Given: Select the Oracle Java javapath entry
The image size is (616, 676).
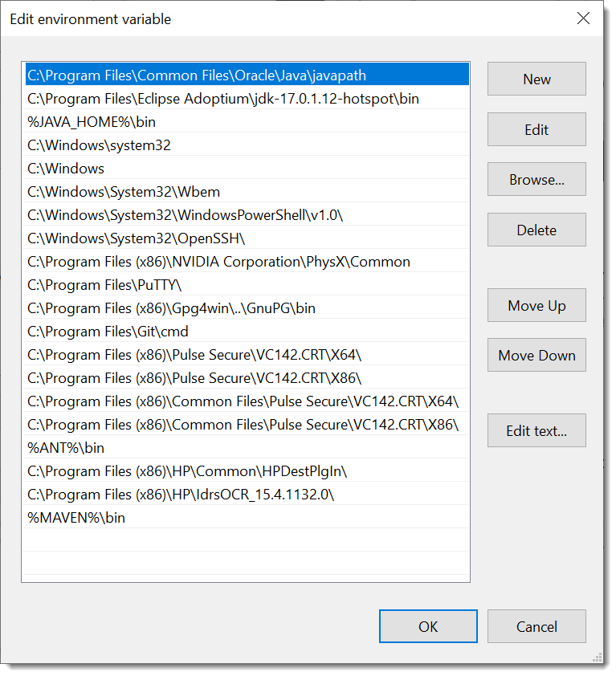Looking at the screenshot, I should (248, 75).
